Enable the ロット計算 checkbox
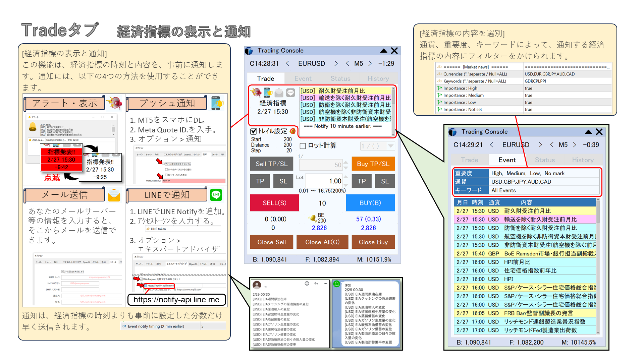644x362 pixels. [303, 146]
